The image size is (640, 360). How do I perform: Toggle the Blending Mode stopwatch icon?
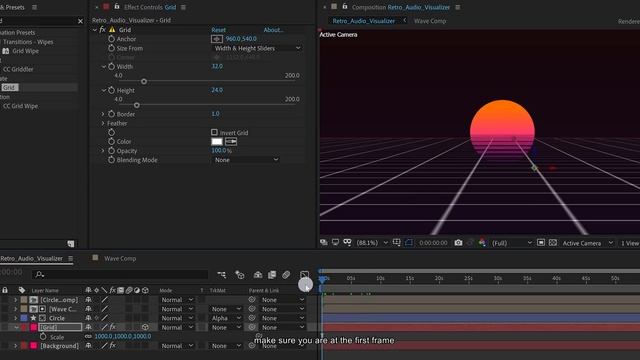111,160
